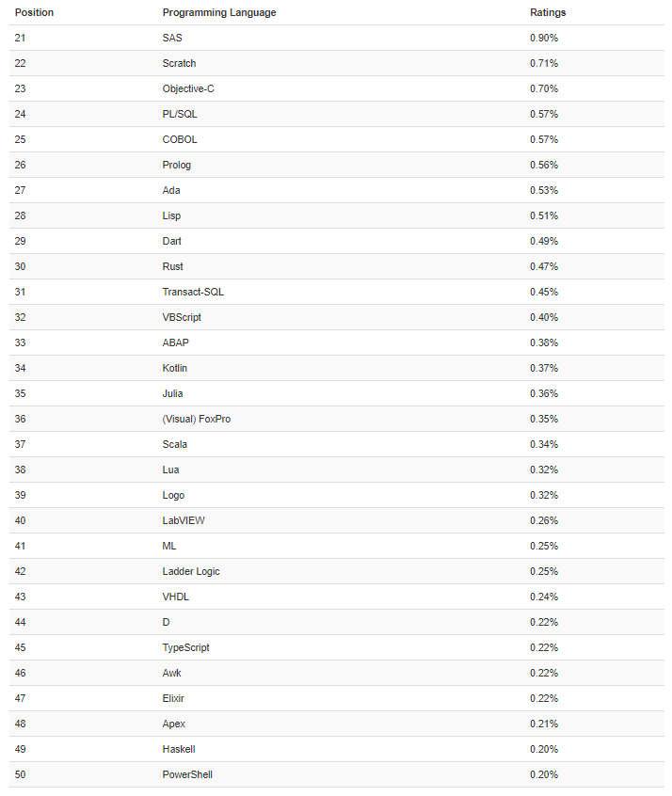Select the Haskell entry
The image size is (672, 796).
click(x=179, y=749)
